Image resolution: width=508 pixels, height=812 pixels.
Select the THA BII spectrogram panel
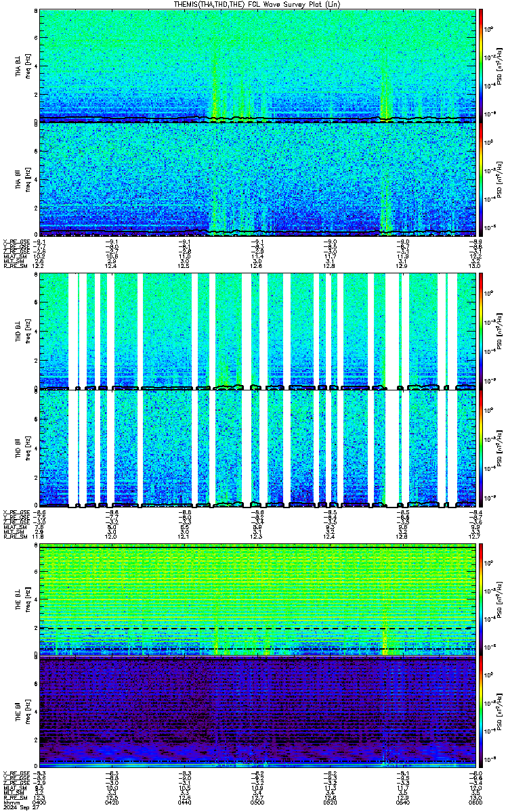point(258,179)
